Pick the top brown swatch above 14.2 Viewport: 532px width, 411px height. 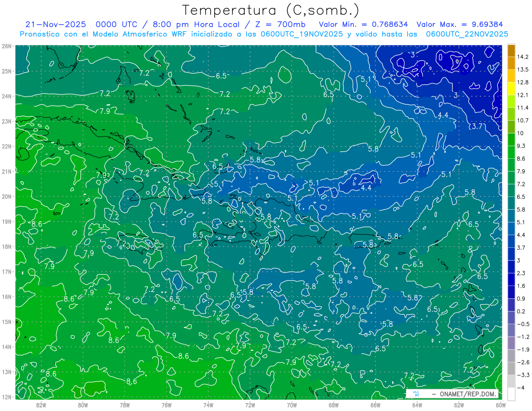pyautogui.click(x=511, y=51)
